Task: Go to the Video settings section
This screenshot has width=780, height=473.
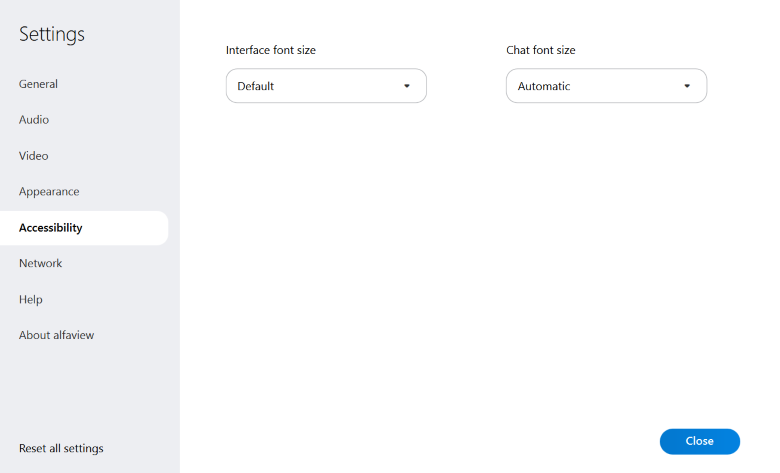Action: coord(34,156)
